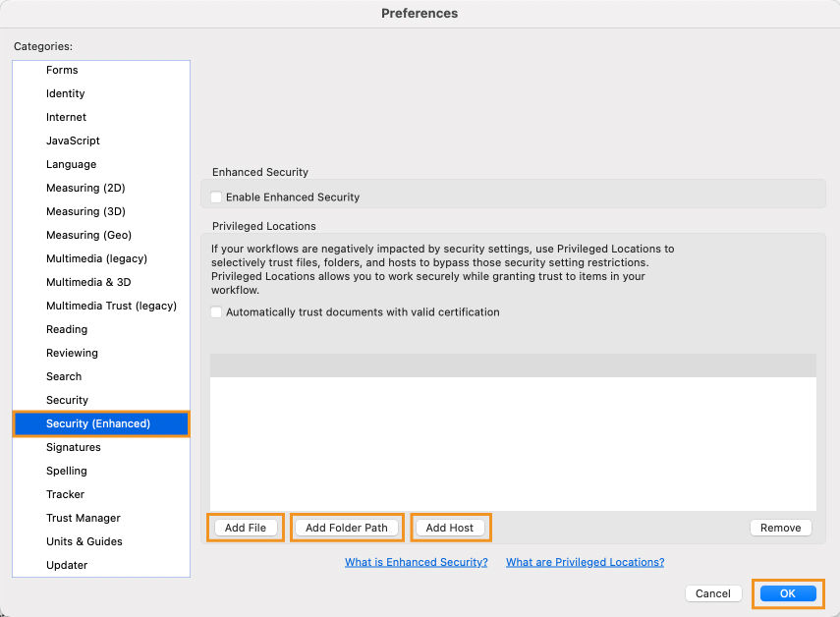Open the What is Enhanced Security link

coord(417,562)
